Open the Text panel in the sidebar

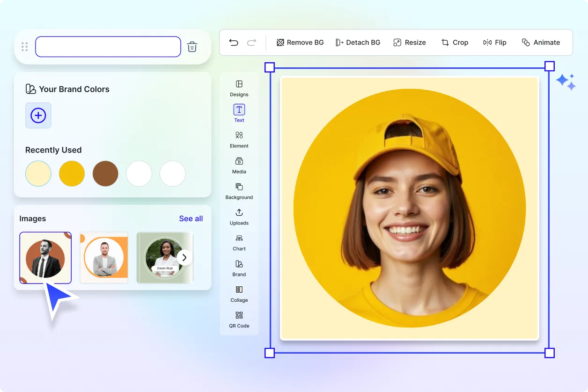[x=239, y=114]
